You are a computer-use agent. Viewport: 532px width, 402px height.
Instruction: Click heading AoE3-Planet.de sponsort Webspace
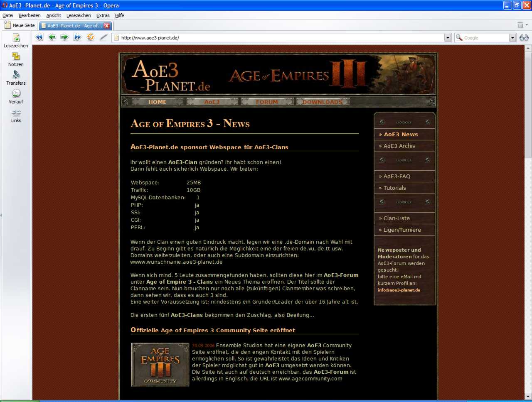[209, 147]
